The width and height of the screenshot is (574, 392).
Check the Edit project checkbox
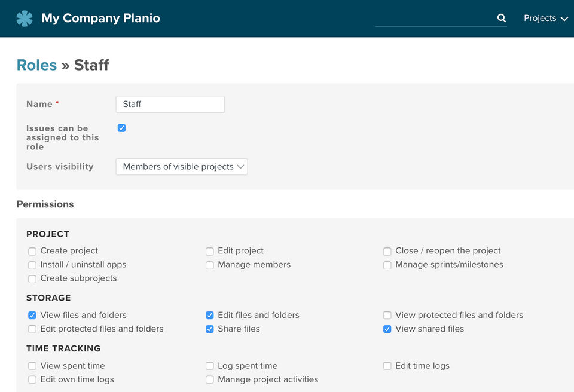pyautogui.click(x=210, y=252)
